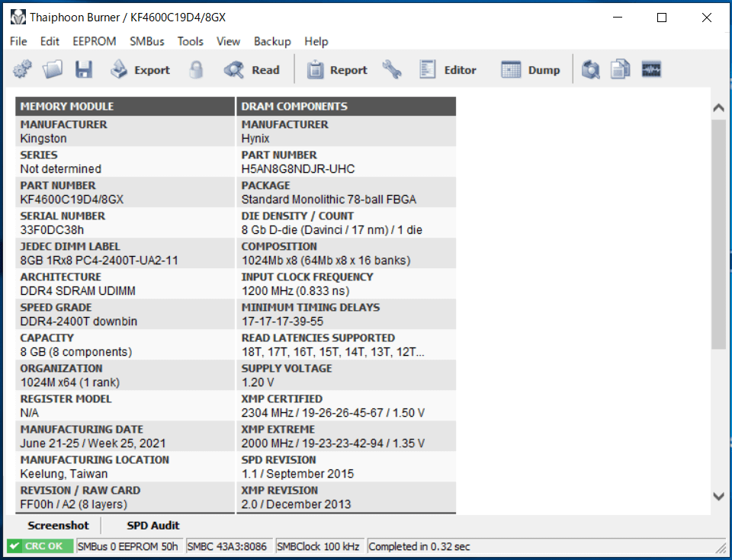Click the Standard Monolithic 78-ball FBGA value

(x=329, y=200)
